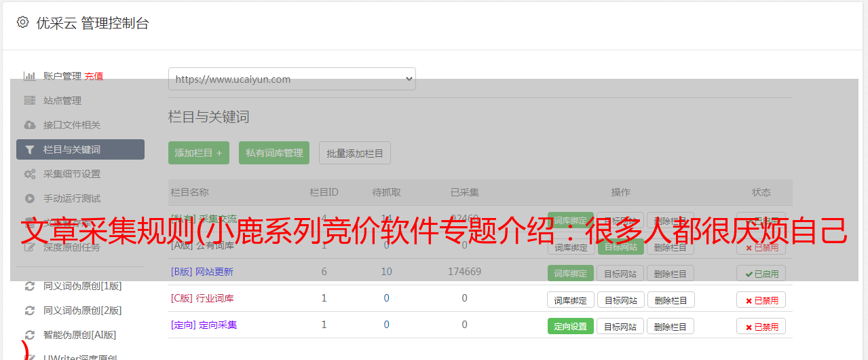Click the 栏目ID value 6 in 网站更新 row

pos(324,272)
